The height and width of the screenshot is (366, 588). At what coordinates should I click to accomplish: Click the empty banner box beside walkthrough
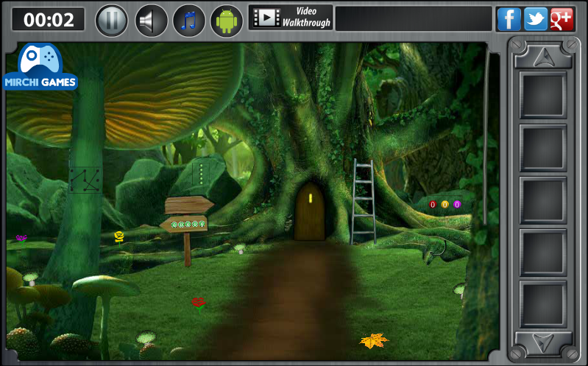[414, 18]
